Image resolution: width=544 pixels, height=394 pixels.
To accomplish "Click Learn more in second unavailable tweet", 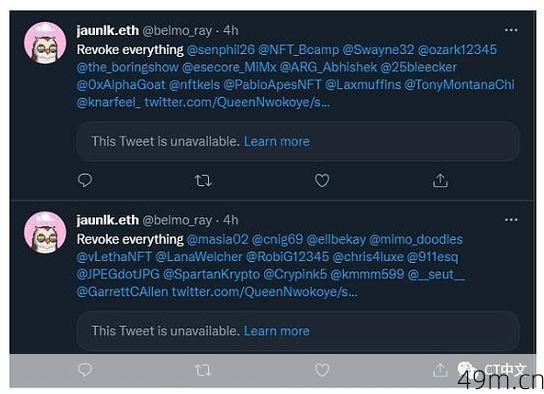I will (x=277, y=331).
